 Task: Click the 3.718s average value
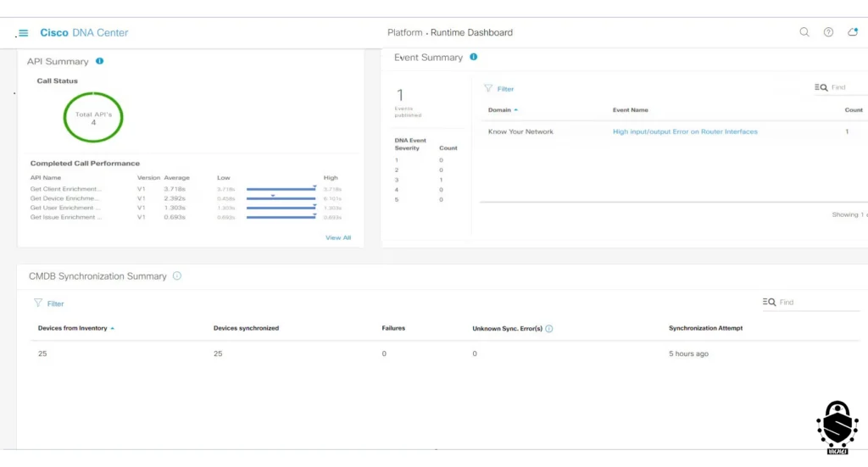coord(175,189)
